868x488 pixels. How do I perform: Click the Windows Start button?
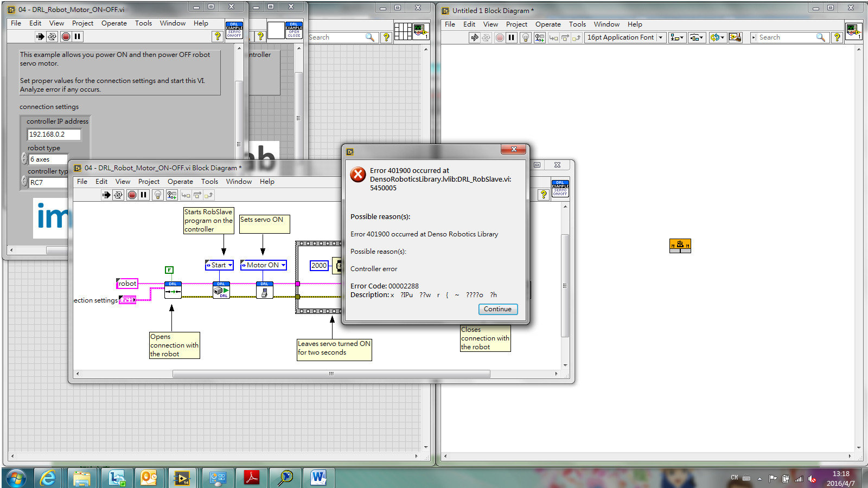[15, 478]
